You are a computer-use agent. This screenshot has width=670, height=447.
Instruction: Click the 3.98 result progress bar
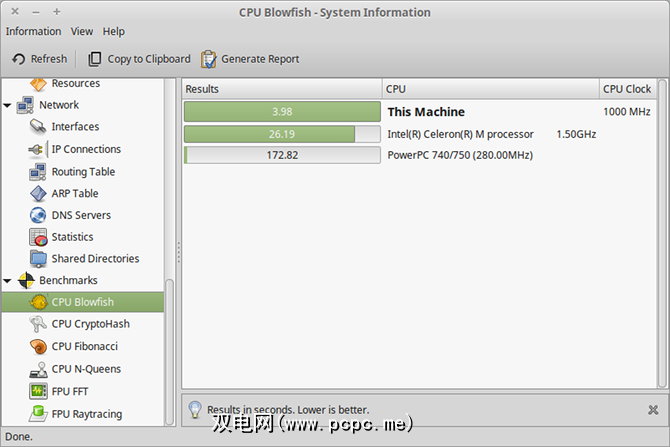point(282,112)
